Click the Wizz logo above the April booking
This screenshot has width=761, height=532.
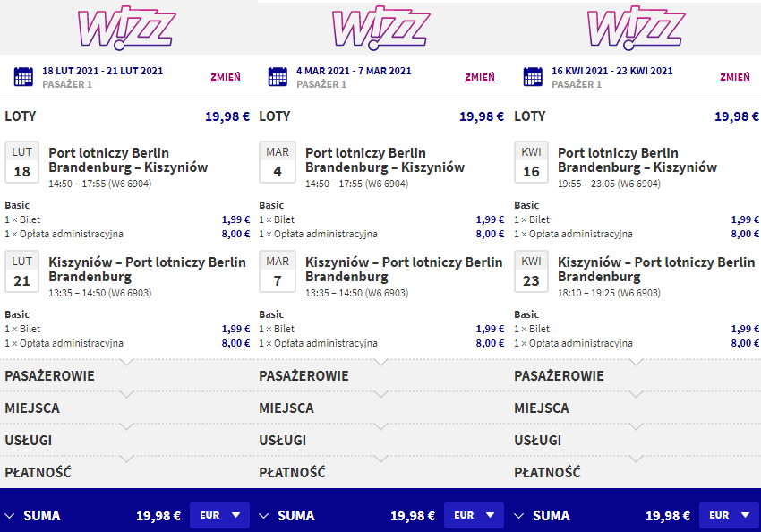(636, 28)
